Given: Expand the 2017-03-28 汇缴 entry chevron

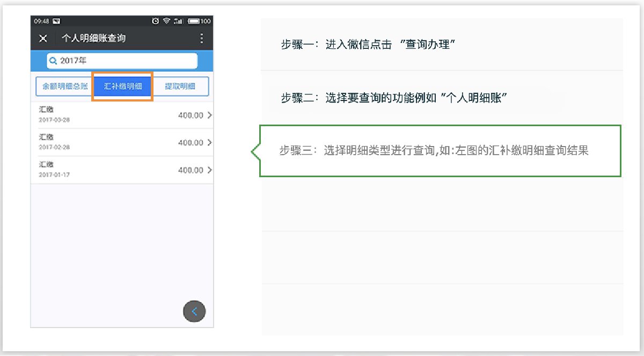Looking at the screenshot, I should pyautogui.click(x=209, y=115).
